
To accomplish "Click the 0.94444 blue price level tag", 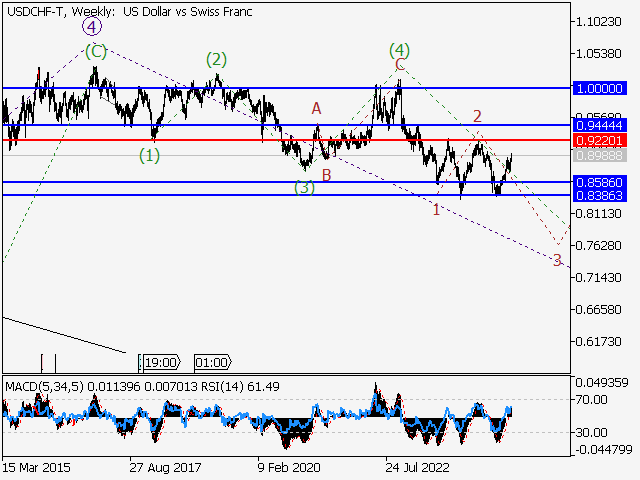I will [600, 126].
